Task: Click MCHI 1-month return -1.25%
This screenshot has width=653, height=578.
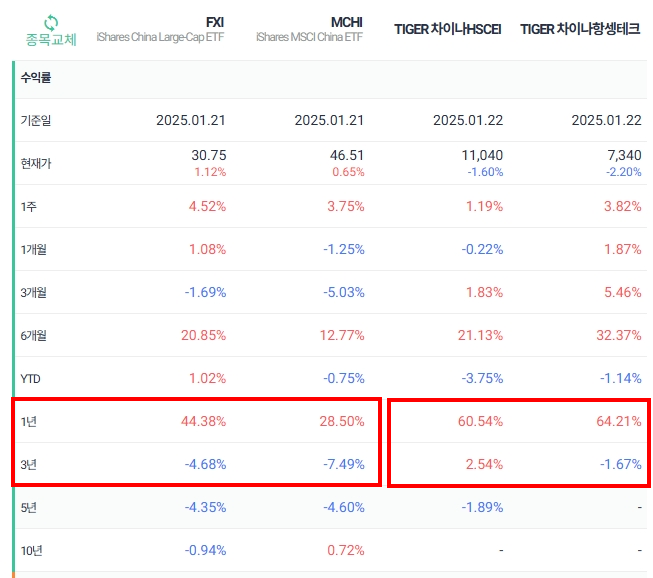Action: (x=344, y=249)
